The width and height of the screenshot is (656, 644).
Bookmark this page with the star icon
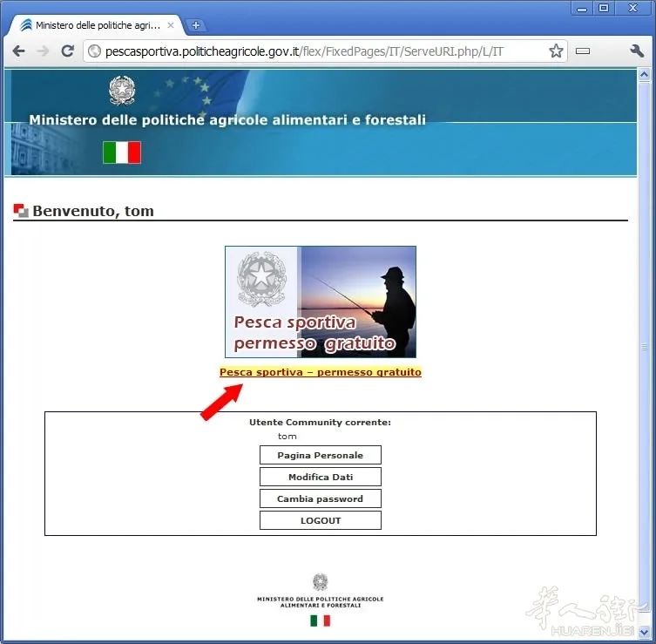coord(556,51)
